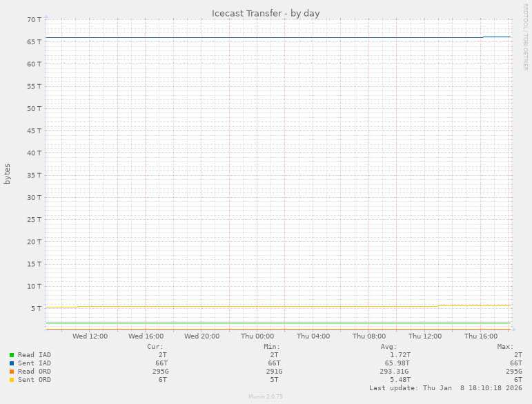532x404 pixels.
Task: Click the vertical 'bytes' axis label
Action: 8,174
